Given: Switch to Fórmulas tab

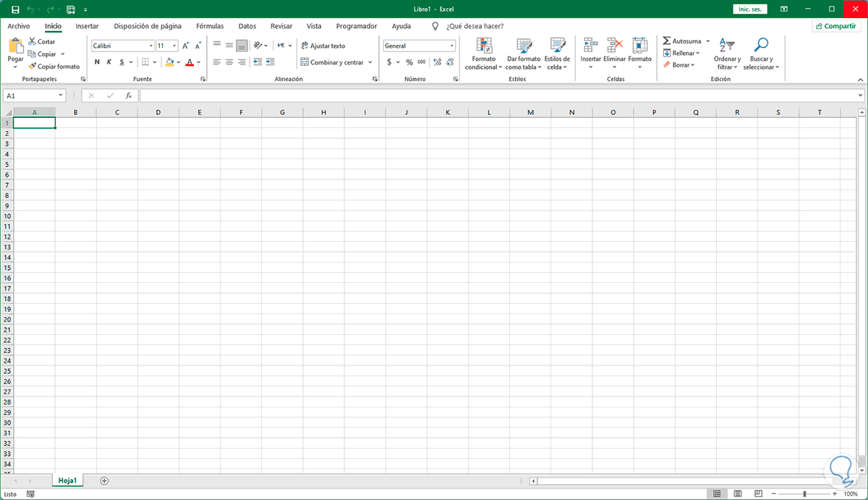Looking at the screenshot, I should (210, 26).
